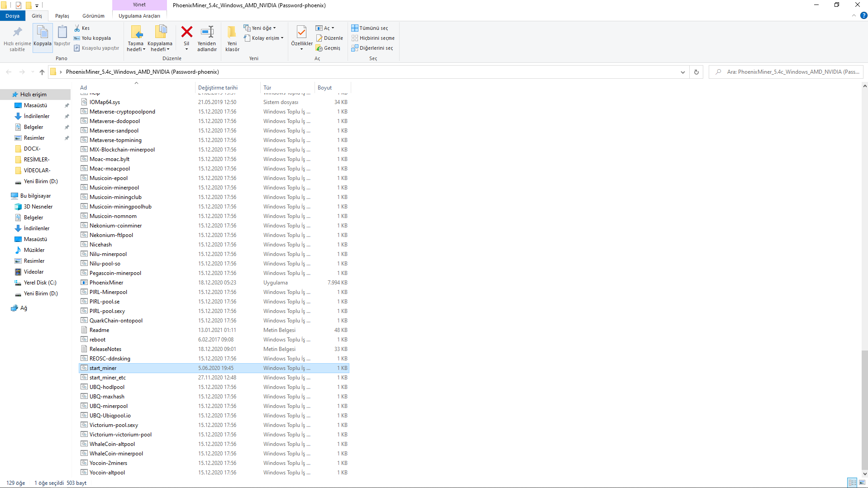Open Quick Access Toolbar customize dropdown
Viewport: 868px width, 488px height.
pos(37,5)
